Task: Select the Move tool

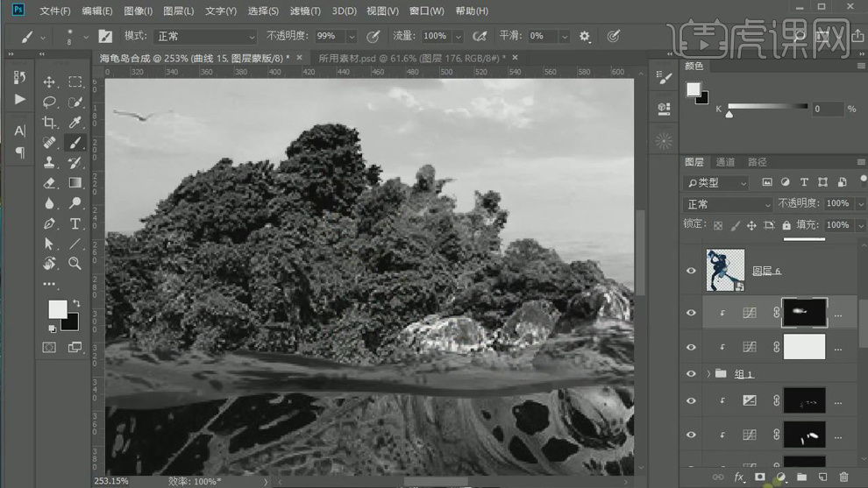Action: (x=49, y=82)
